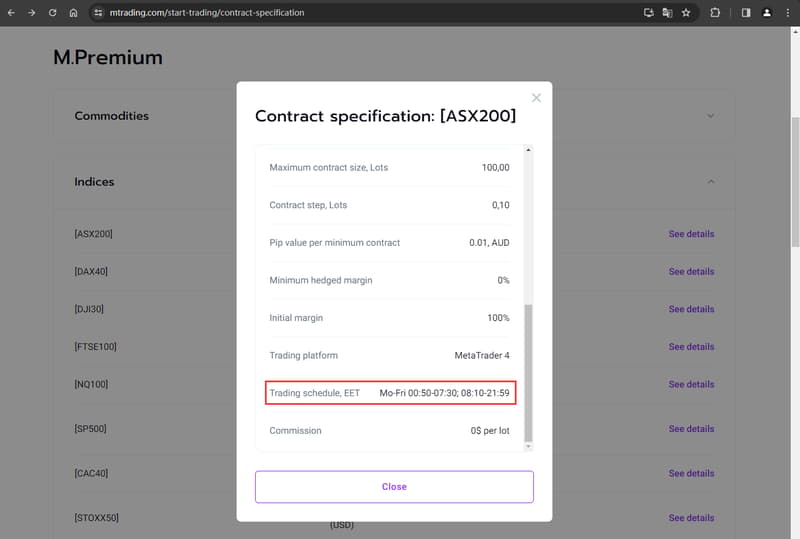
Task: Click the 0$ per lot value
Action: pyautogui.click(x=490, y=431)
